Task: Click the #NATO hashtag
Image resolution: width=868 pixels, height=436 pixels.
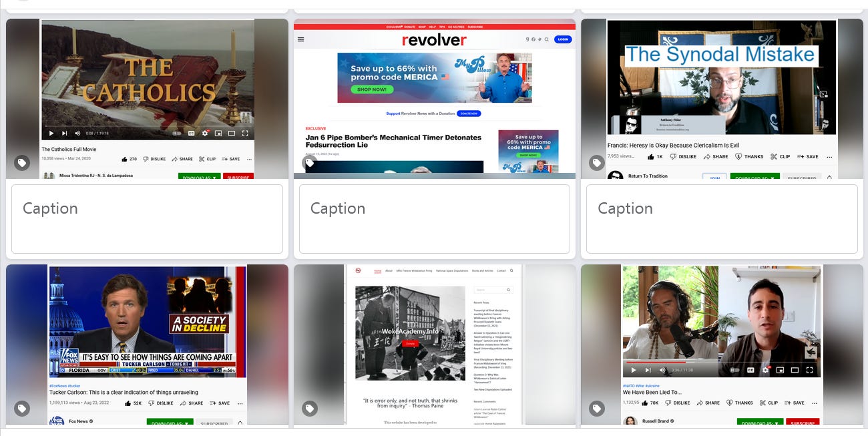Action: click(x=629, y=385)
